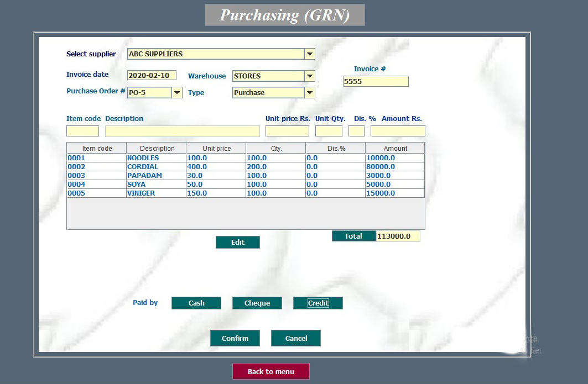Image resolution: width=588 pixels, height=384 pixels.
Task: Click item code 0005 in the table
Action: click(97, 193)
